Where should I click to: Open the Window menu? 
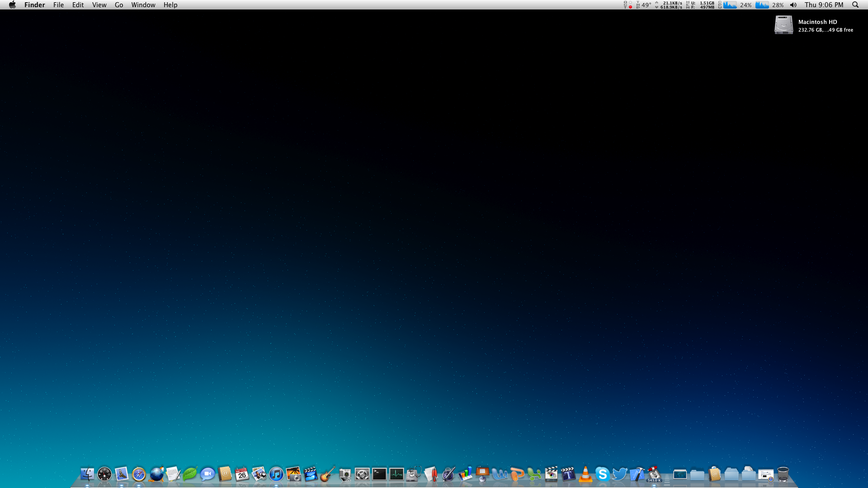tap(143, 5)
